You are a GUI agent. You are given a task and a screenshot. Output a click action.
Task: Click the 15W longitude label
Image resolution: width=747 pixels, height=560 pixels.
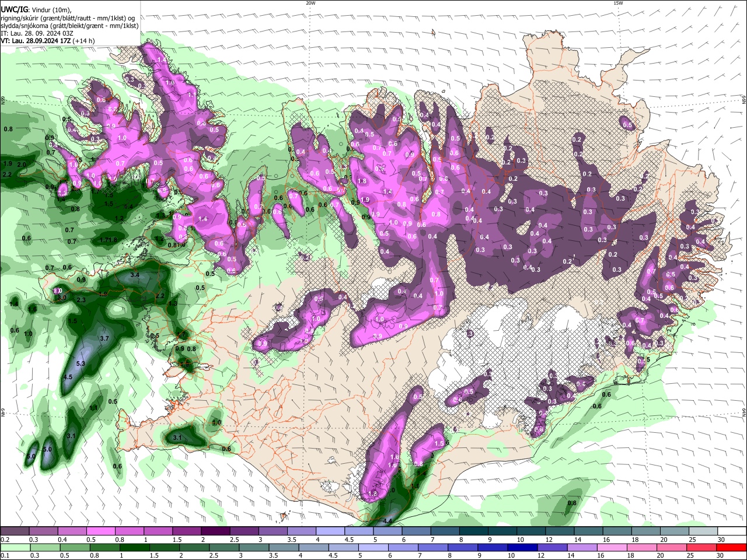coord(617,3)
